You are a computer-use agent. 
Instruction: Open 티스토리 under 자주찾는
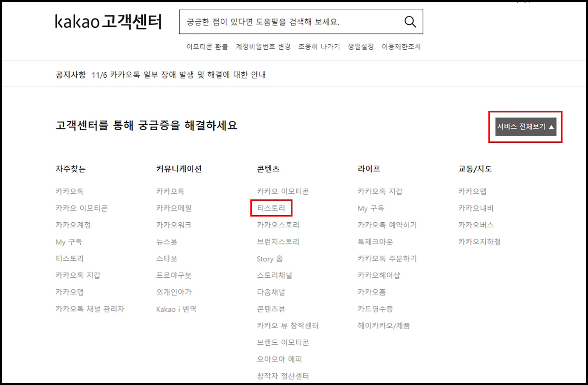pos(69,259)
